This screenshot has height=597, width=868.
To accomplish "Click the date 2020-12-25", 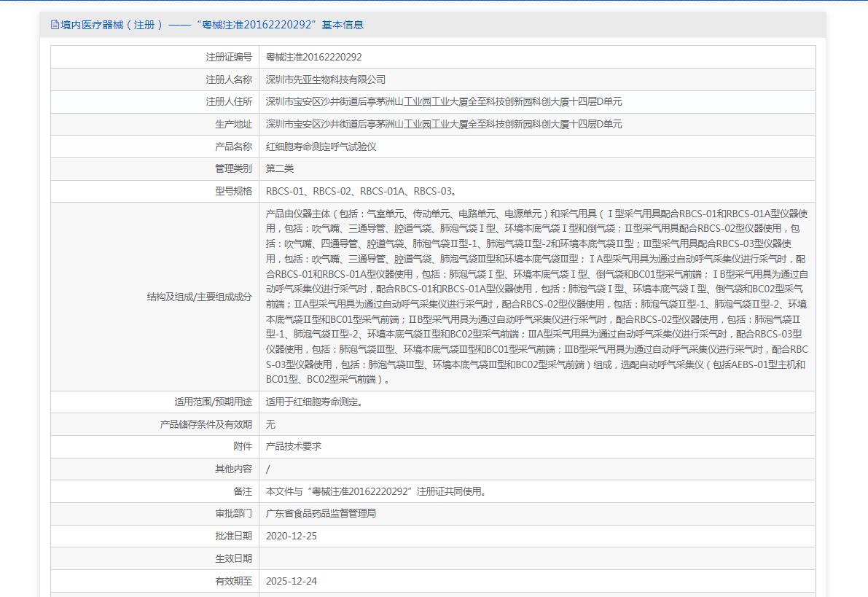I will pos(292,536).
